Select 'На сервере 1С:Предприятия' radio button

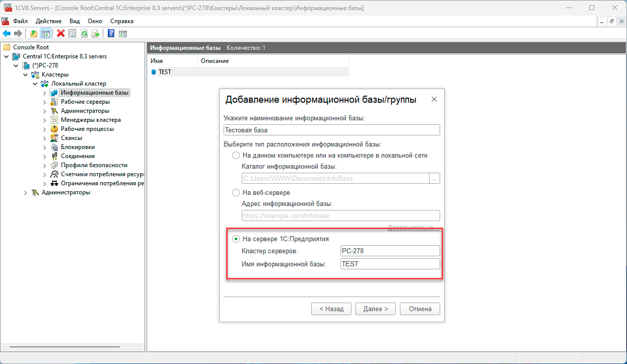coord(236,239)
